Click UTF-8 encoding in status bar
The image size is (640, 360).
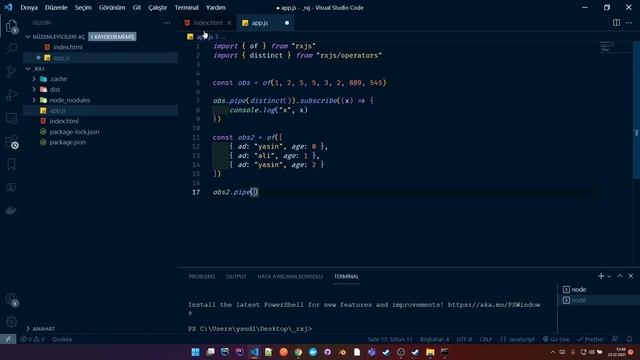coord(464,339)
